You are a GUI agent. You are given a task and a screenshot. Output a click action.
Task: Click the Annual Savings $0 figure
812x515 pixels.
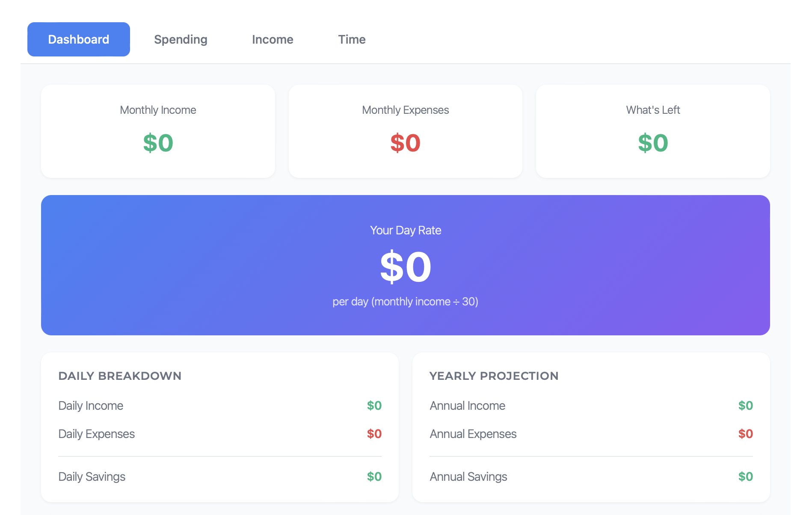(745, 476)
